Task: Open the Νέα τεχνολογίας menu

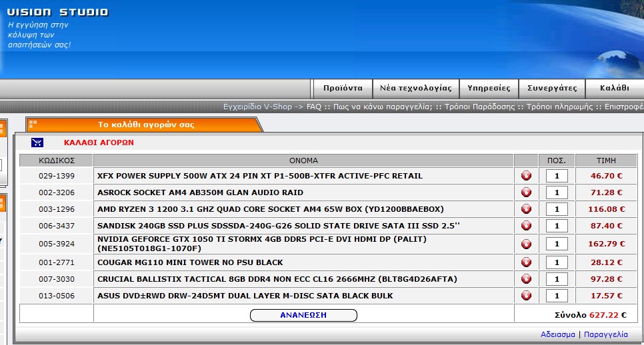Action: tap(415, 88)
